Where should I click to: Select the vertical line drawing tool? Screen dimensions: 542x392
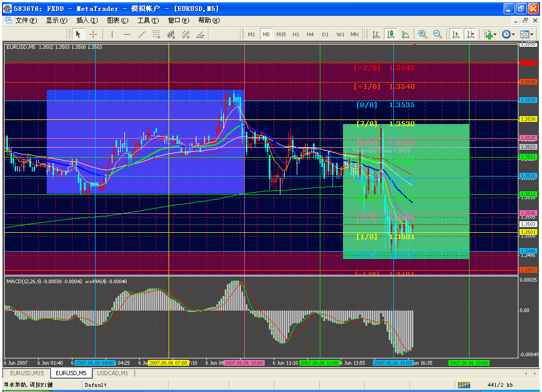pyautogui.click(x=112, y=34)
